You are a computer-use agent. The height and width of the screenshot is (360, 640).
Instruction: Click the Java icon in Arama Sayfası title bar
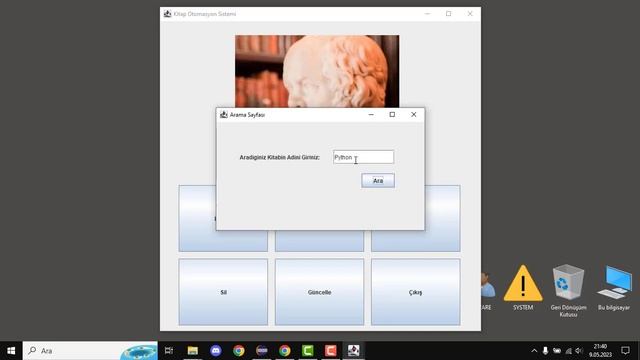[x=224, y=115]
